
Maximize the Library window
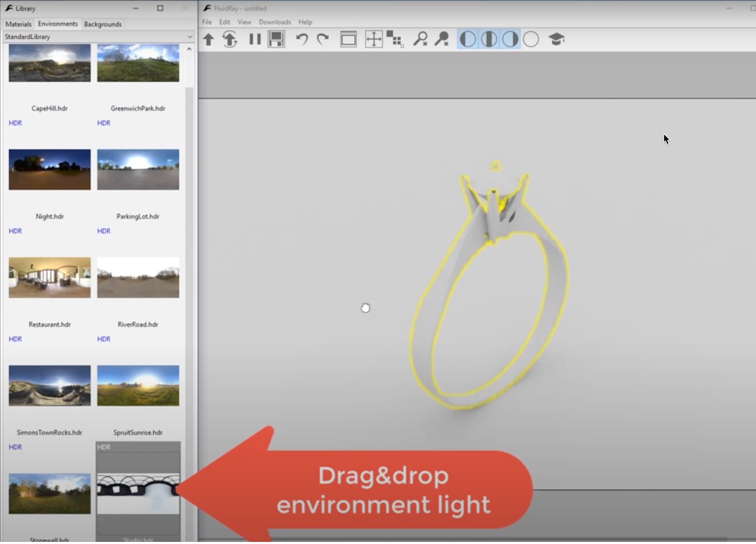160,8
